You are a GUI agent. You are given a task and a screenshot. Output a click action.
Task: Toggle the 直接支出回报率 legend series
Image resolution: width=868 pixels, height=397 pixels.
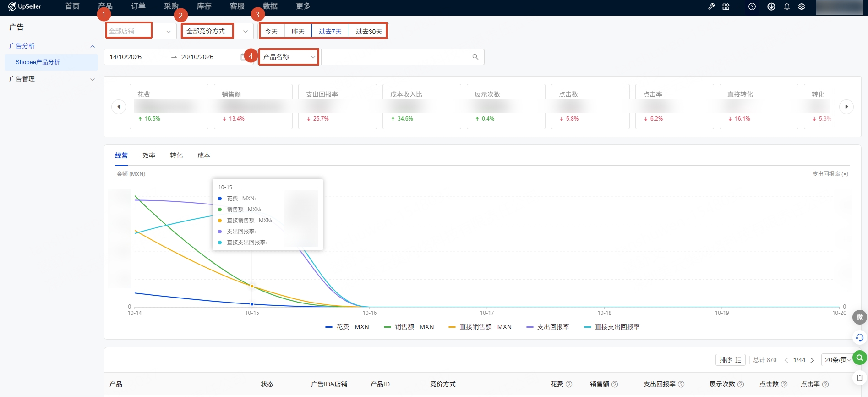[612, 327]
